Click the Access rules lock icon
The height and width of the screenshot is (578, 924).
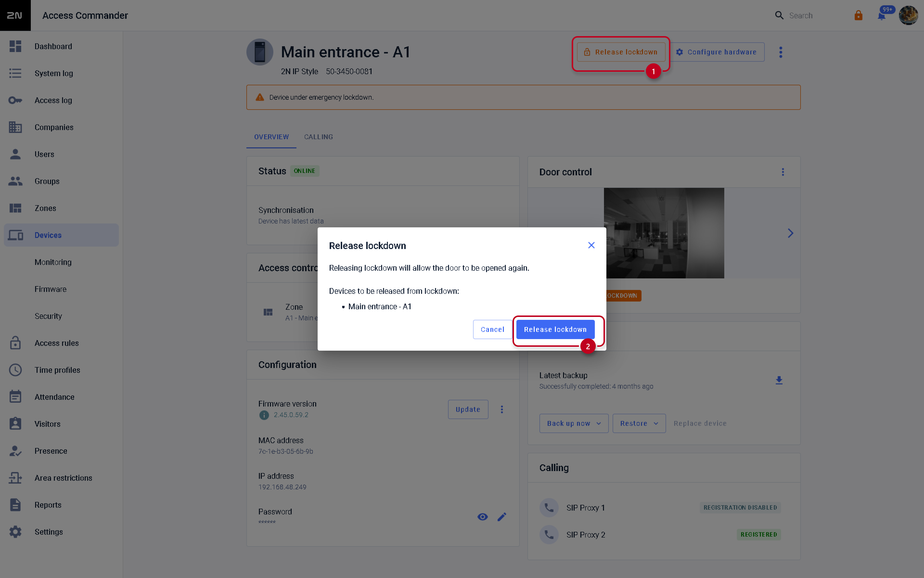coord(15,343)
